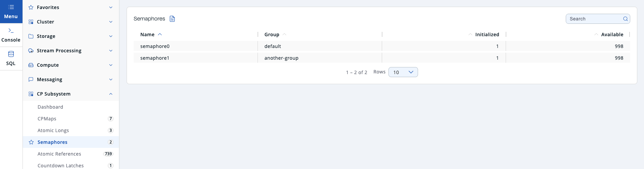Open the CP Subsystem Dashboard link
This screenshot has width=644, height=169.
50,107
